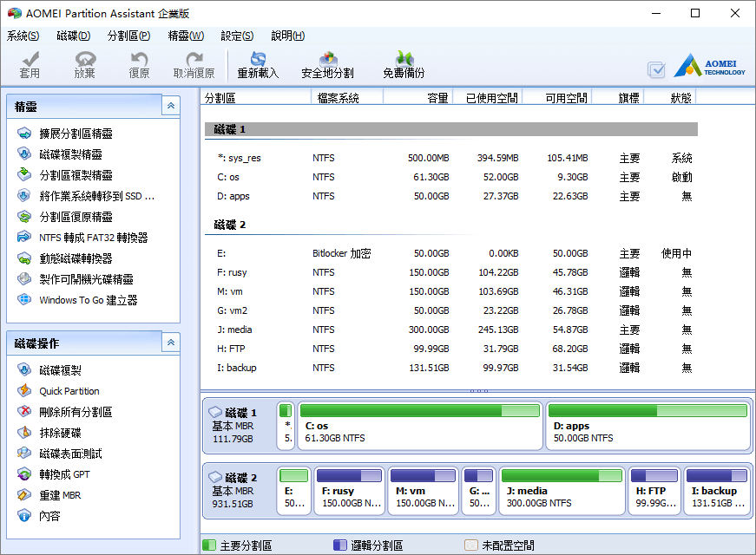
Task: Open the 擴展分割區精靈 wizard icon
Action: coord(24,133)
